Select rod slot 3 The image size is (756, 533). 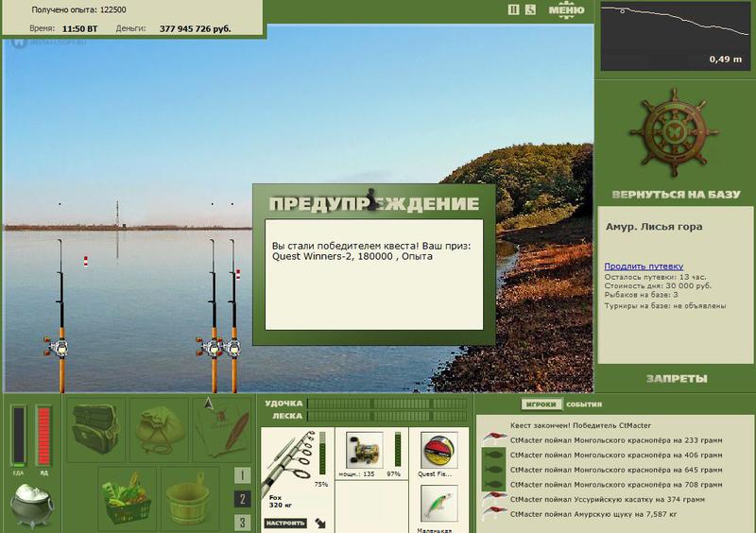[242, 522]
